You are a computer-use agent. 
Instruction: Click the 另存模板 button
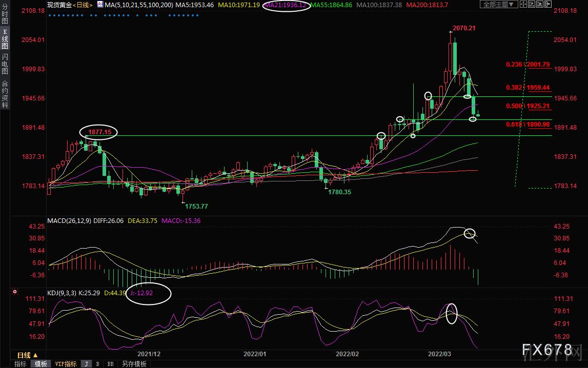pyautogui.click(x=134, y=364)
